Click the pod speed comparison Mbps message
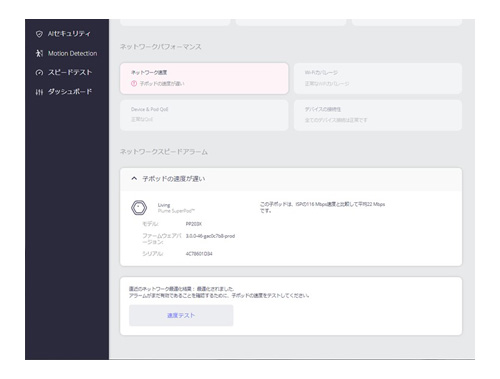Viewport: 500px width, 379px height. pos(322,207)
